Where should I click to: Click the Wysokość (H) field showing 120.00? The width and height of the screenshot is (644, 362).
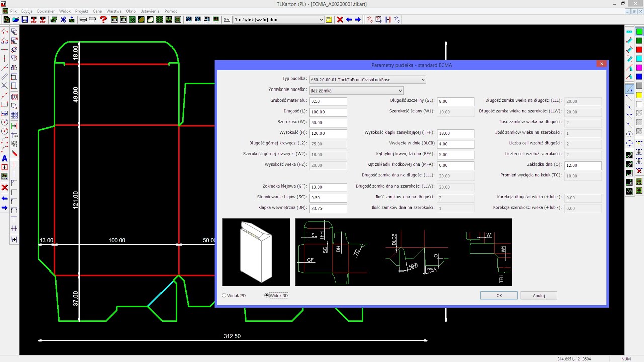click(x=328, y=133)
